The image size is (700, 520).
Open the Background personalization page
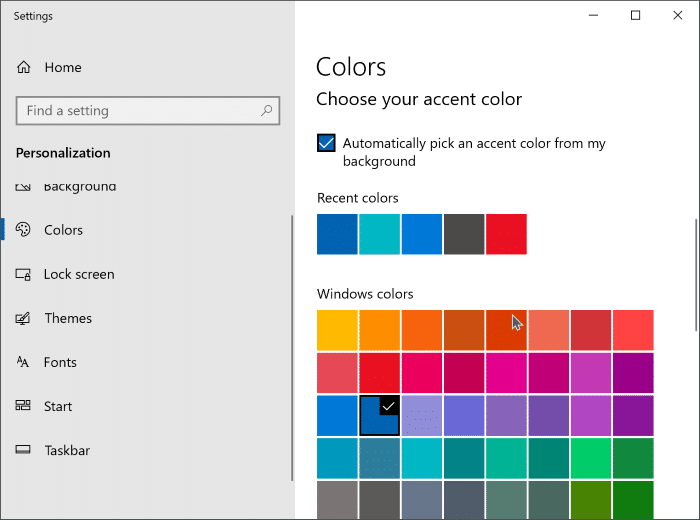[x=79, y=187]
